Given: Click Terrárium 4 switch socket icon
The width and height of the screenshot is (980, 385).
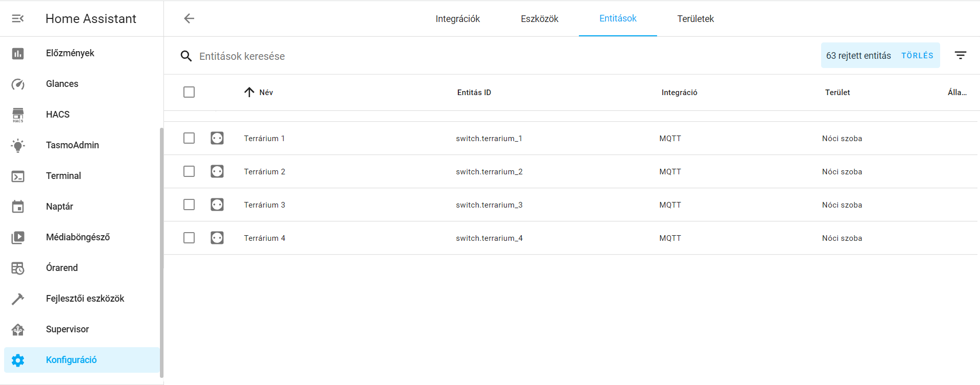Looking at the screenshot, I should point(217,238).
